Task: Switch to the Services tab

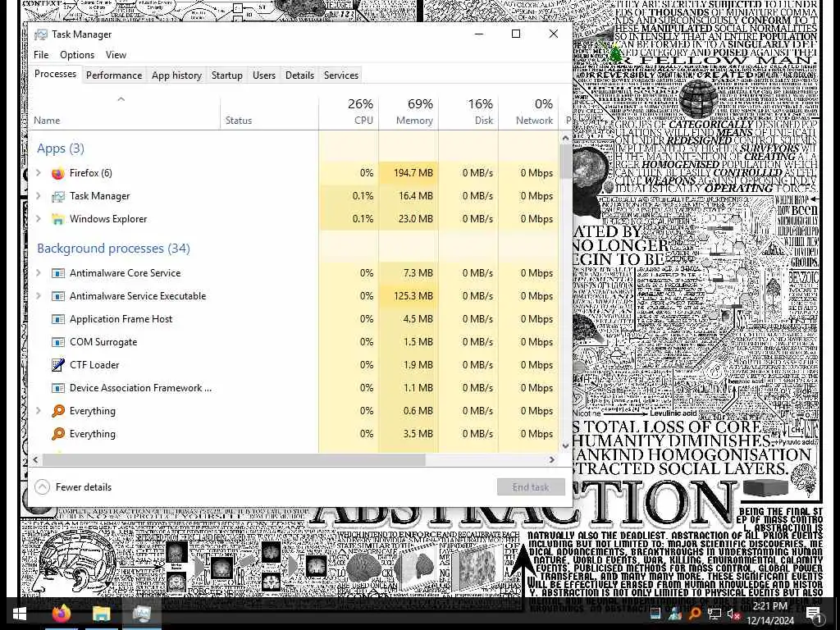Action: pos(340,75)
